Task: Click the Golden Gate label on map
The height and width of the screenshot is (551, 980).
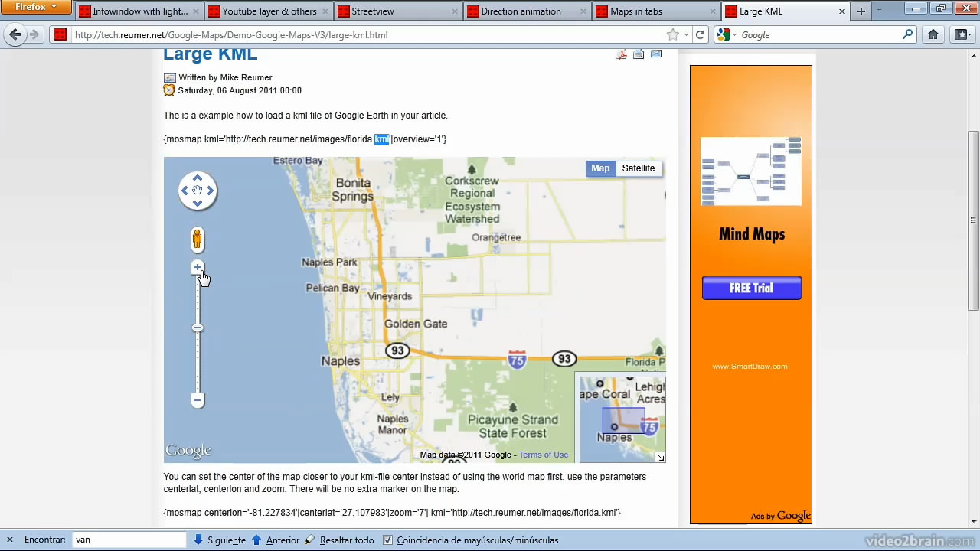Action: coord(416,324)
